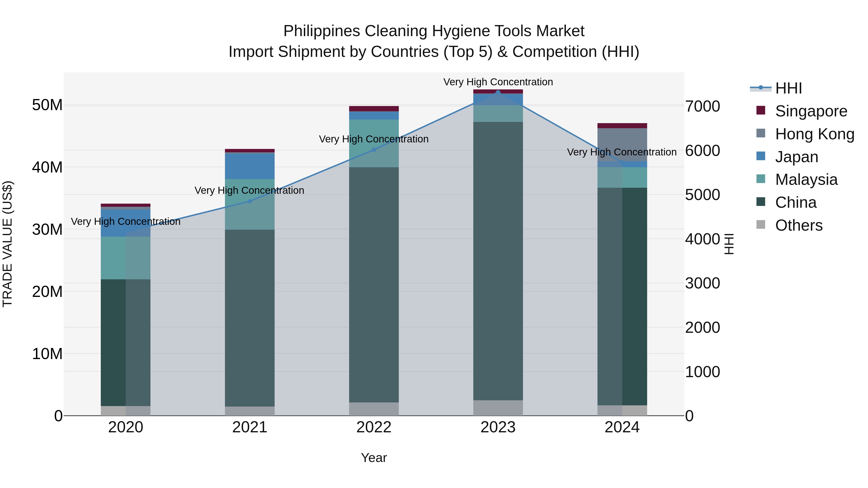
Task: Click the China segment of the 2021 bar
Action: pos(250,318)
